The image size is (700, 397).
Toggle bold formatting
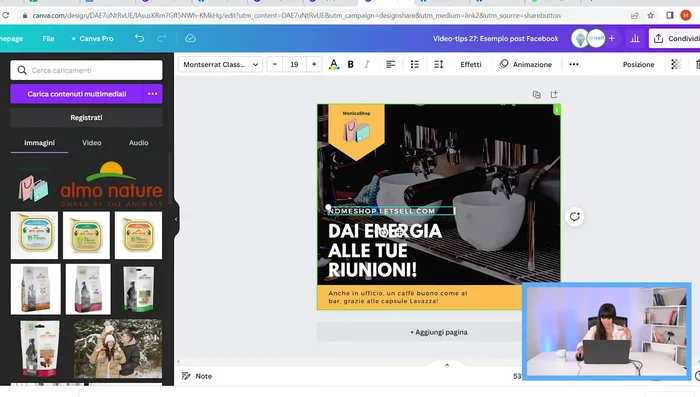pyautogui.click(x=350, y=64)
